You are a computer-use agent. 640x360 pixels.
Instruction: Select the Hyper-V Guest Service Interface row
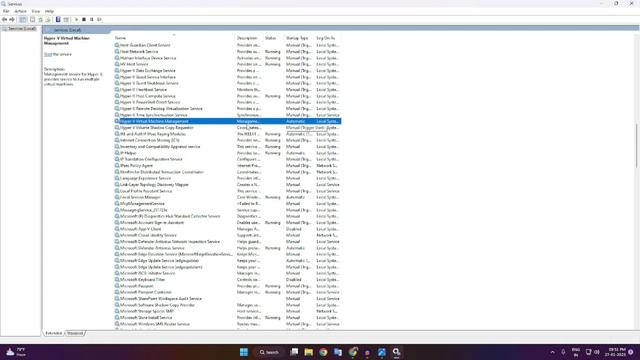pyautogui.click(x=227, y=77)
